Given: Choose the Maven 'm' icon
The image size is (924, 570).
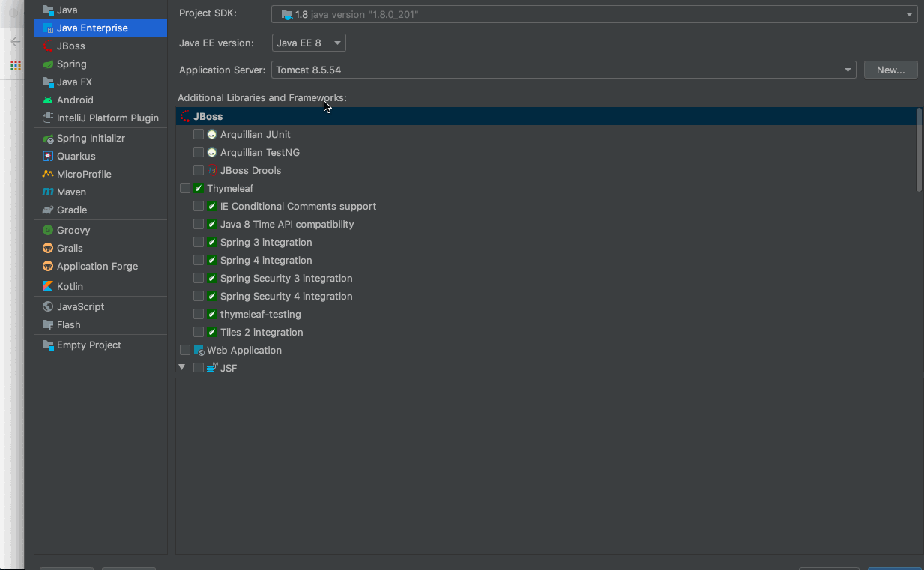Looking at the screenshot, I should click(x=48, y=192).
